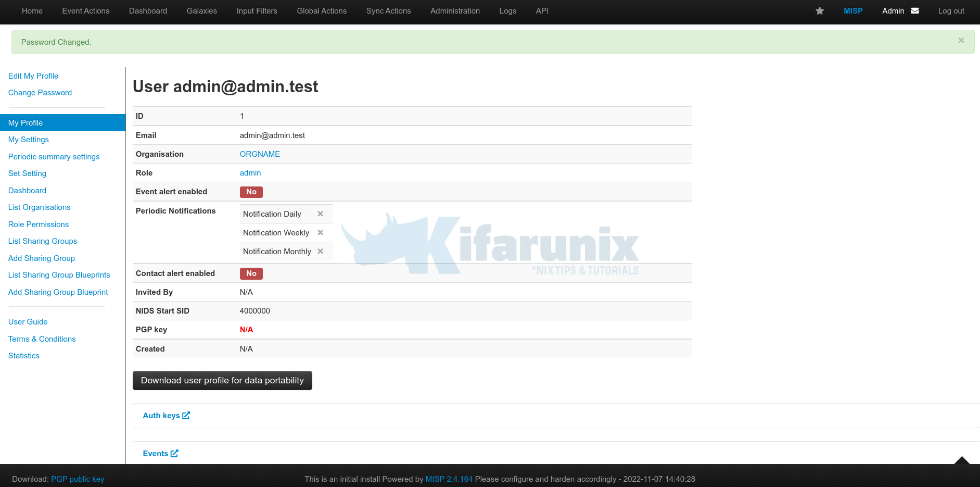Click the MISP link in navbar
Viewport: 980px width, 487px height.
click(x=853, y=11)
